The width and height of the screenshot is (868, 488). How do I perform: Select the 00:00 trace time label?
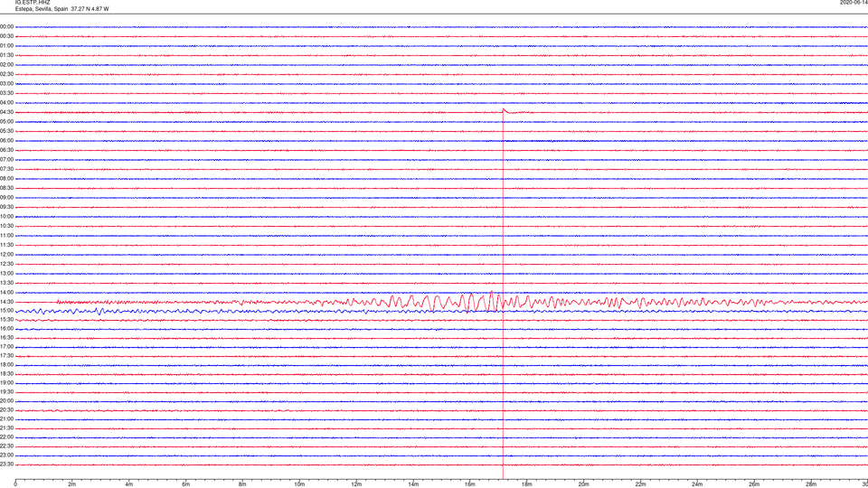click(6, 26)
